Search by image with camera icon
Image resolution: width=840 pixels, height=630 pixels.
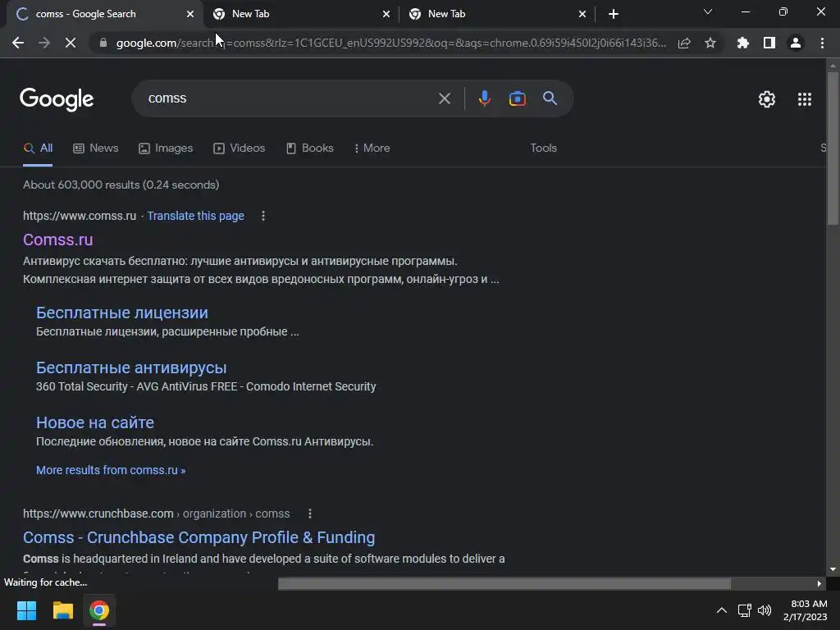517,98
